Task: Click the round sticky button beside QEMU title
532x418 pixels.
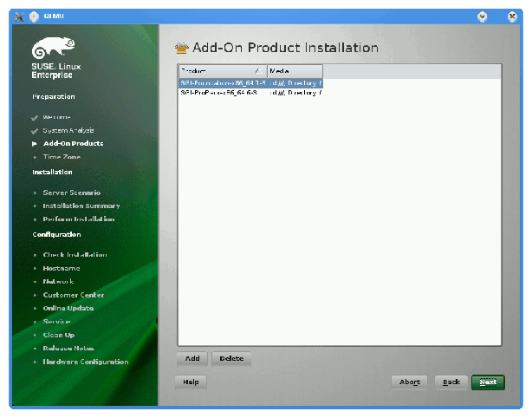Action: tap(34, 16)
